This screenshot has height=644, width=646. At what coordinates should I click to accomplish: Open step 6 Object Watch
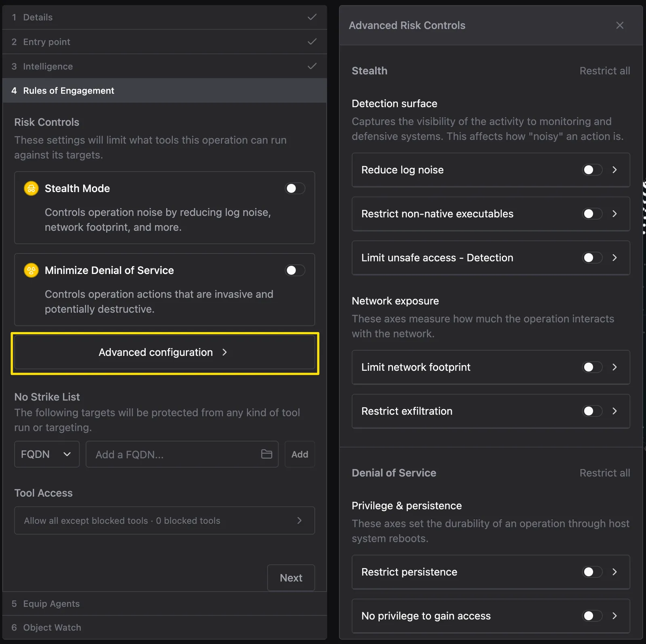click(165, 627)
